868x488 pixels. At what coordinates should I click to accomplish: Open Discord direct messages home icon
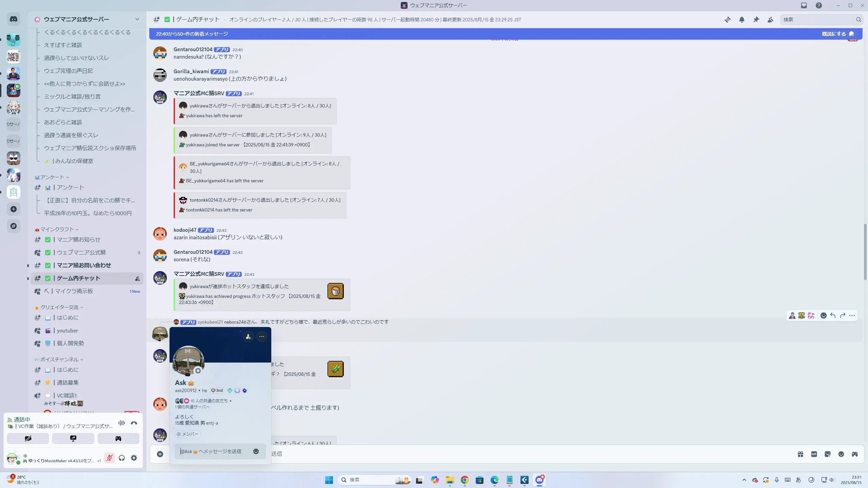(x=14, y=19)
